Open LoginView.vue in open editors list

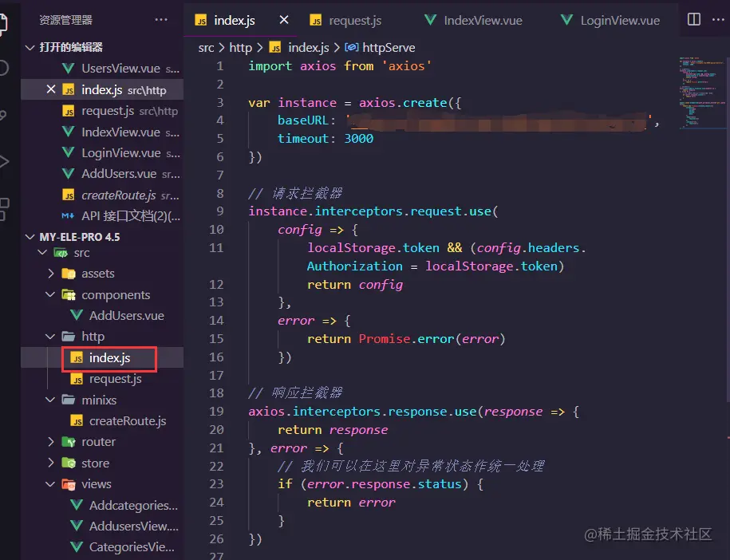pyautogui.click(x=102, y=152)
